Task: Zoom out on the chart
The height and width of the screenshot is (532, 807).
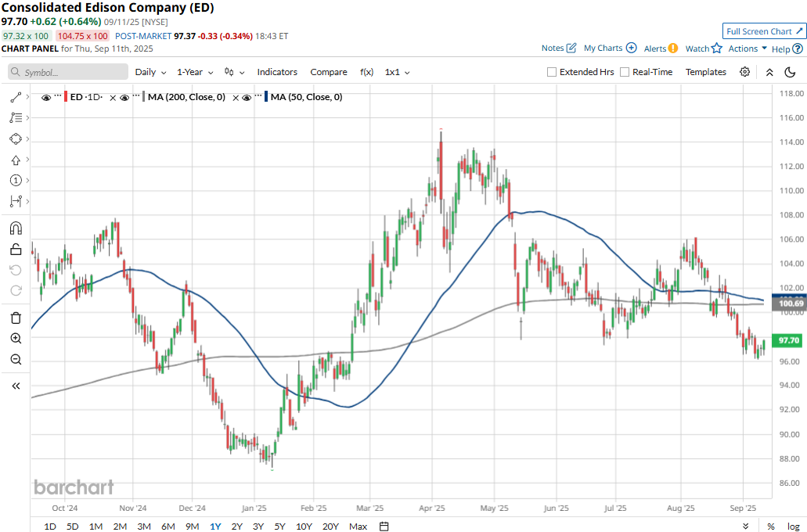Action: [16, 359]
